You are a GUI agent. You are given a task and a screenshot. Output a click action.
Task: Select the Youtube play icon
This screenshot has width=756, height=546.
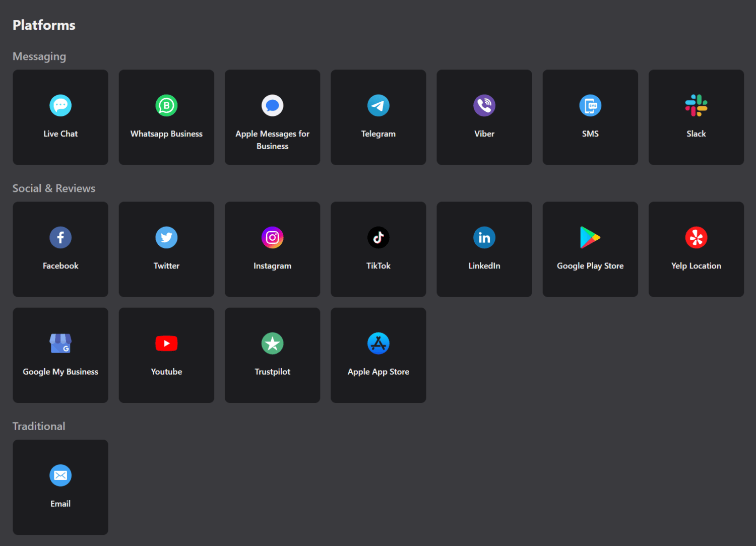coord(166,343)
